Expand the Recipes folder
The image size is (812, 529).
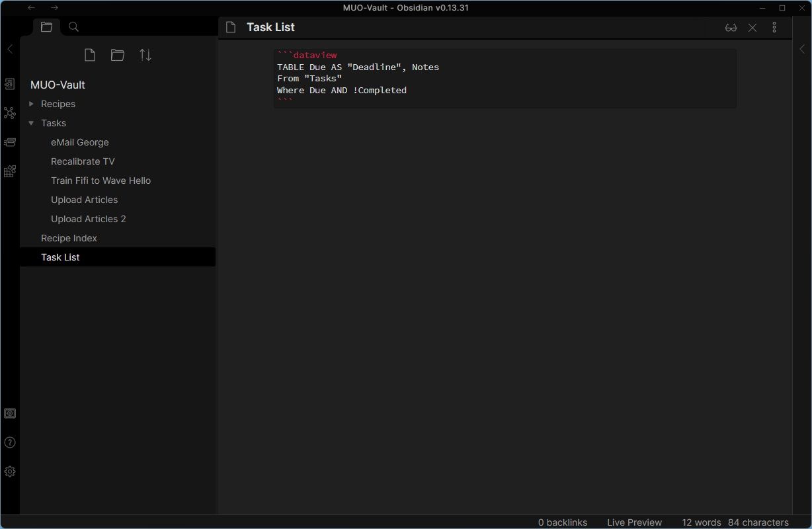click(31, 104)
